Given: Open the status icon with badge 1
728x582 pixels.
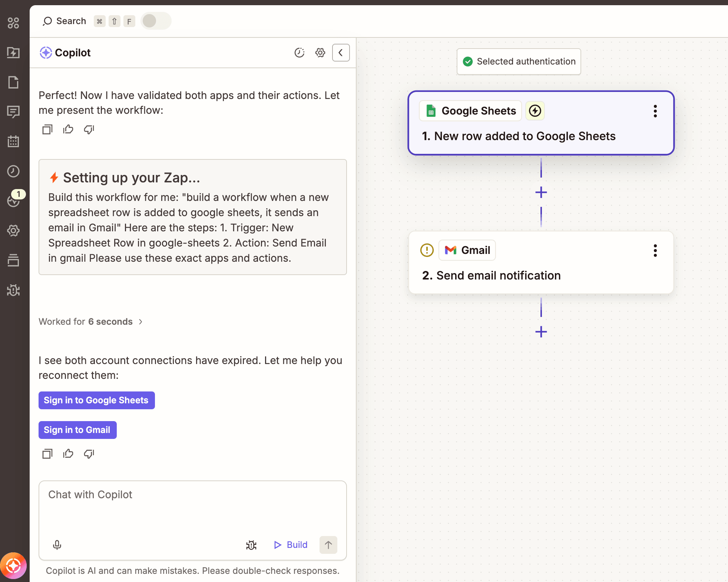Looking at the screenshot, I should 14,200.
